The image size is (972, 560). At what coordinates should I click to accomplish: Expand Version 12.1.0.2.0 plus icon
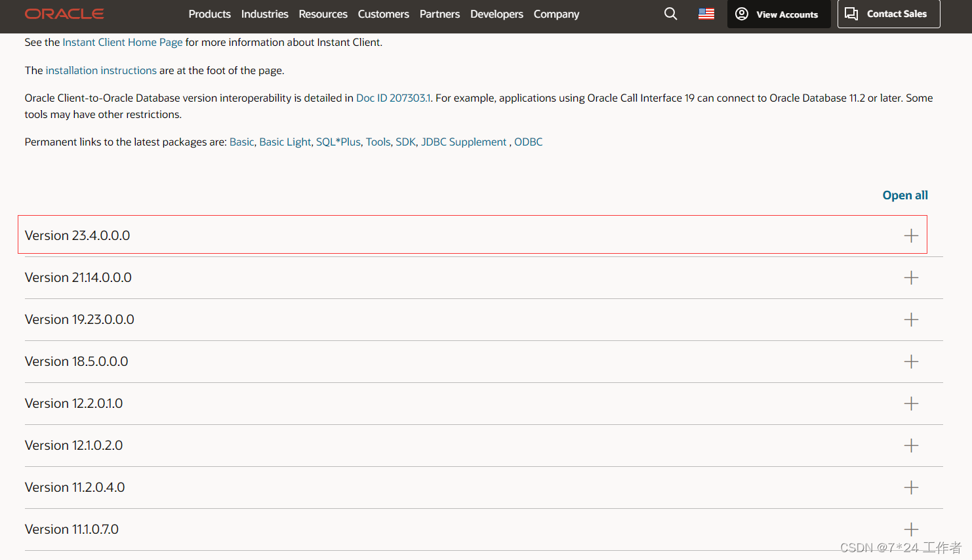click(911, 445)
